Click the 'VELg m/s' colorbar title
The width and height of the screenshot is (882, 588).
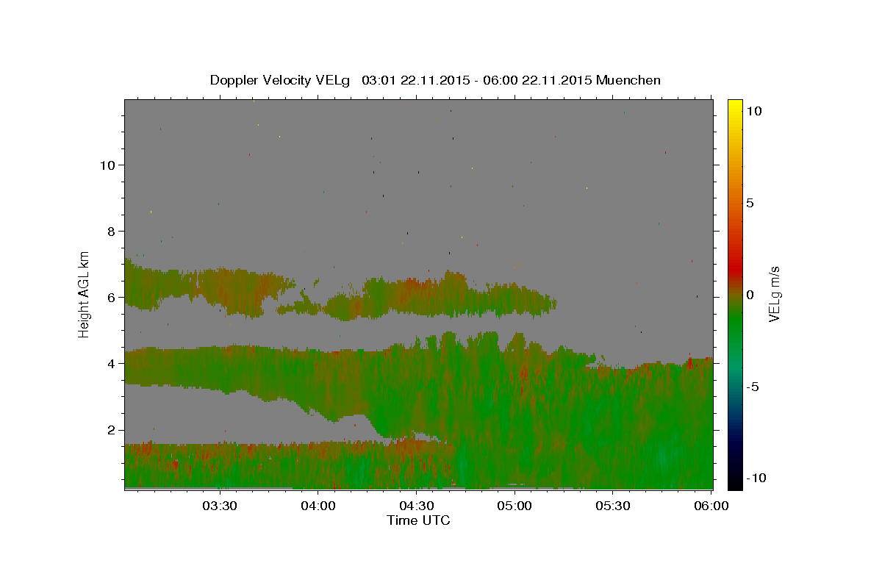click(775, 295)
